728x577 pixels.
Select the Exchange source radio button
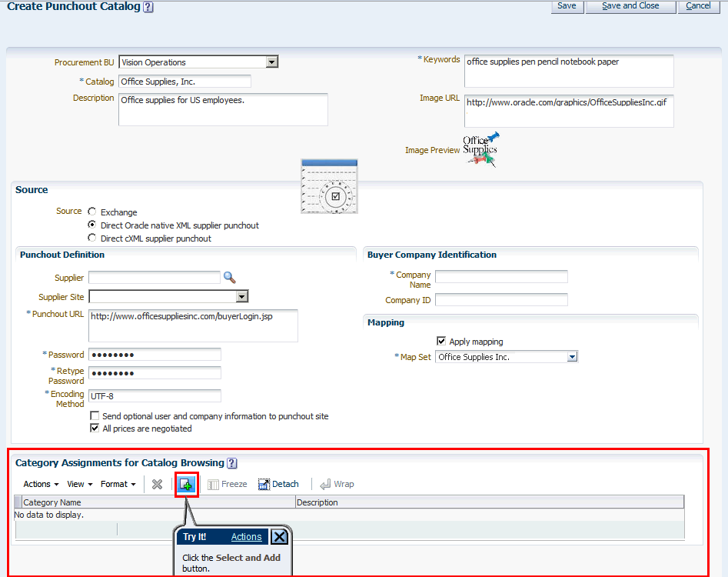coord(92,212)
